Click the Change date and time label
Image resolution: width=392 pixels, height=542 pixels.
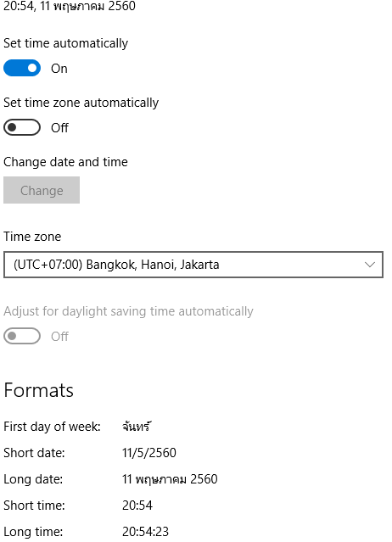click(65, 162)
